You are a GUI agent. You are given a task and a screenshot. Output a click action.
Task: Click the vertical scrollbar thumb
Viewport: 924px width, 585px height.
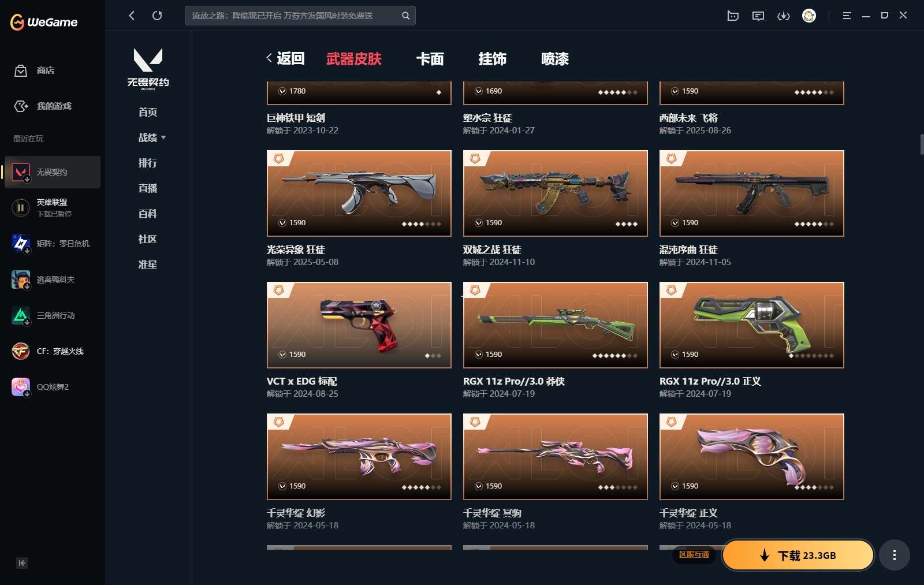(x=922, y=144)
